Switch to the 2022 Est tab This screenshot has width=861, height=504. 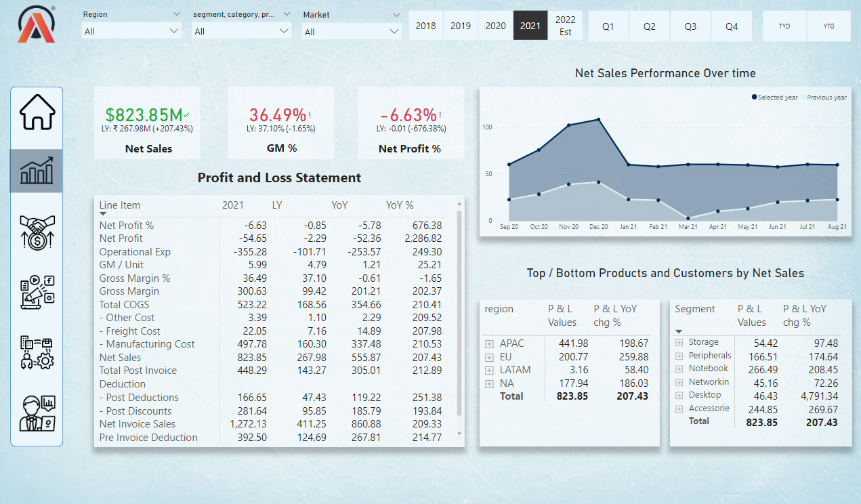click(565, 26)
